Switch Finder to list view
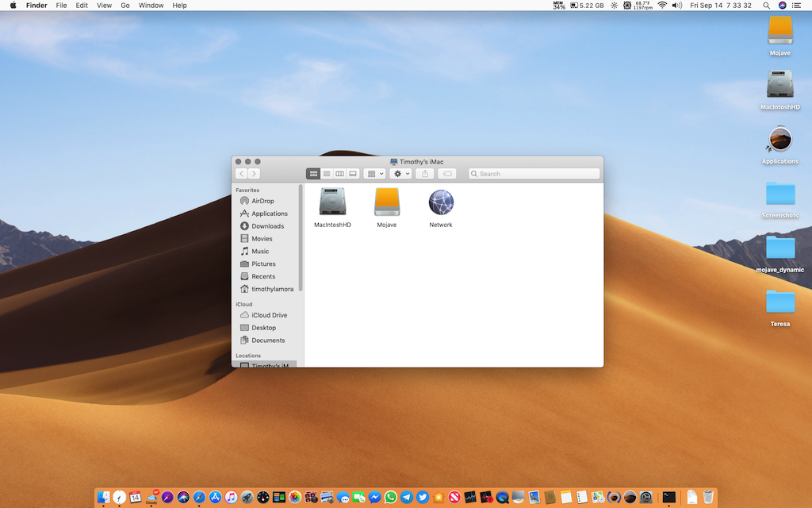 click(x=327, y=174)
